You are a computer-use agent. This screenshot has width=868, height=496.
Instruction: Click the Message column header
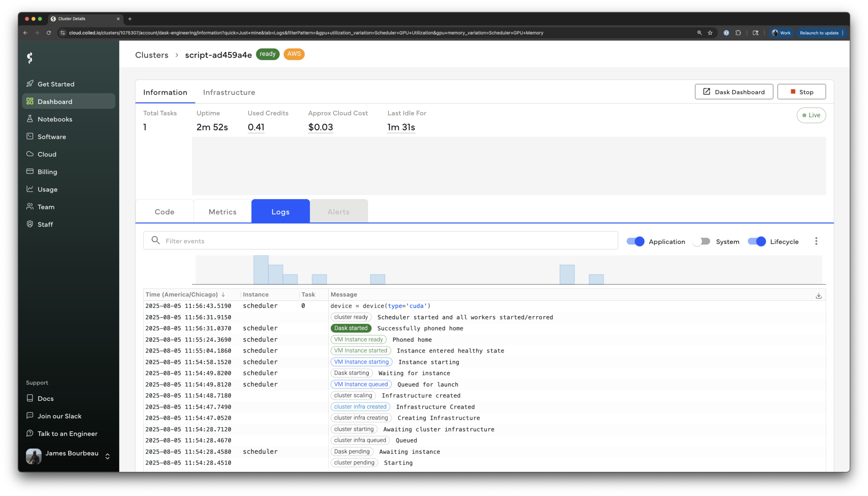pyautogui.click(x=344, y=294)
